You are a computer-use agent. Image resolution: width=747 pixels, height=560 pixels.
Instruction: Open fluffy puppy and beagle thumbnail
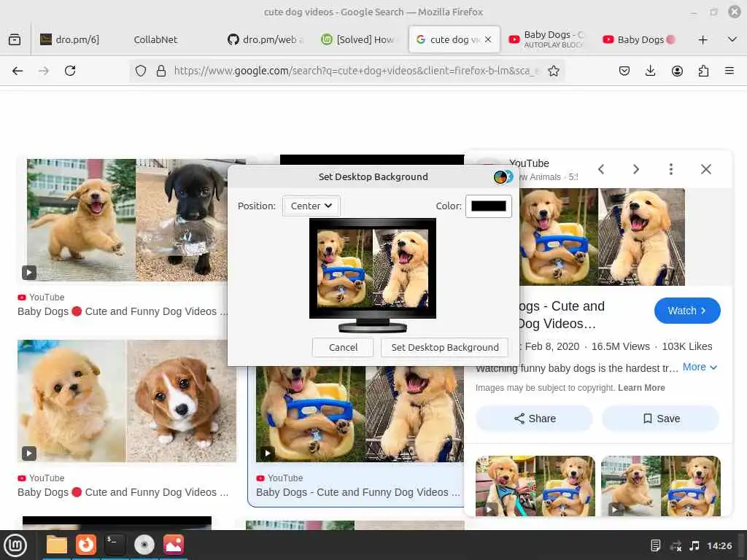coord(127,401)
